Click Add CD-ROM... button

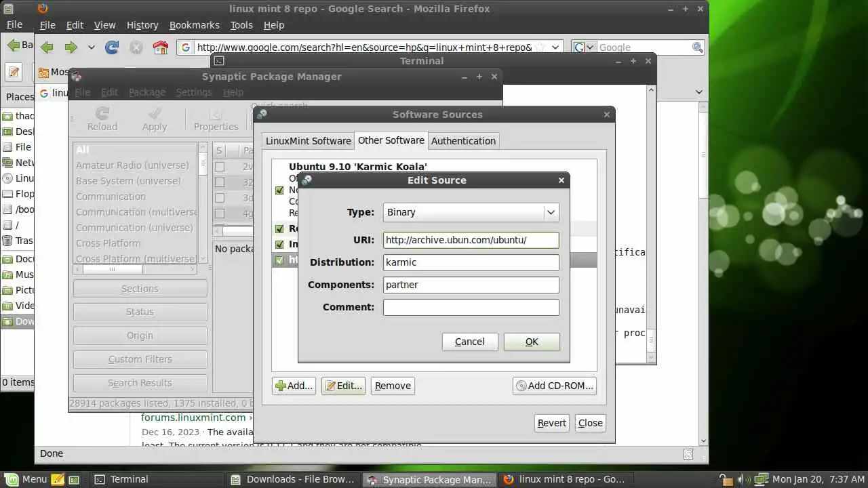click(555, 386)
